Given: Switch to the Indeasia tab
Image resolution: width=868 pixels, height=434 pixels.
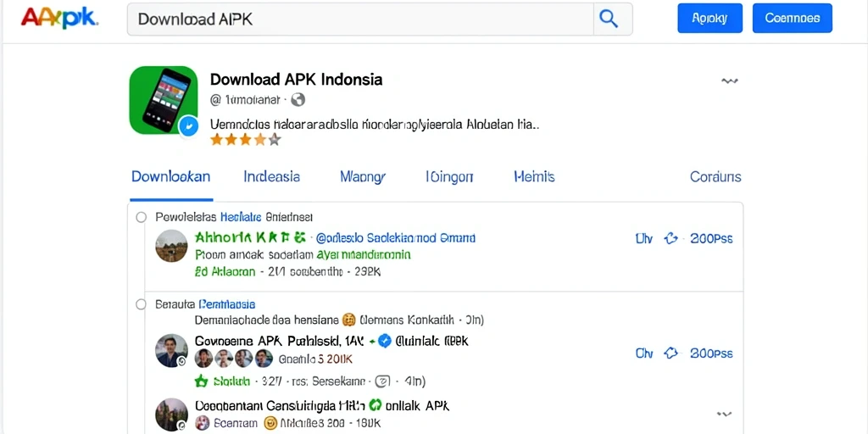Looking at the screenshot, I should pyautogui.click(x=272, y=177).
